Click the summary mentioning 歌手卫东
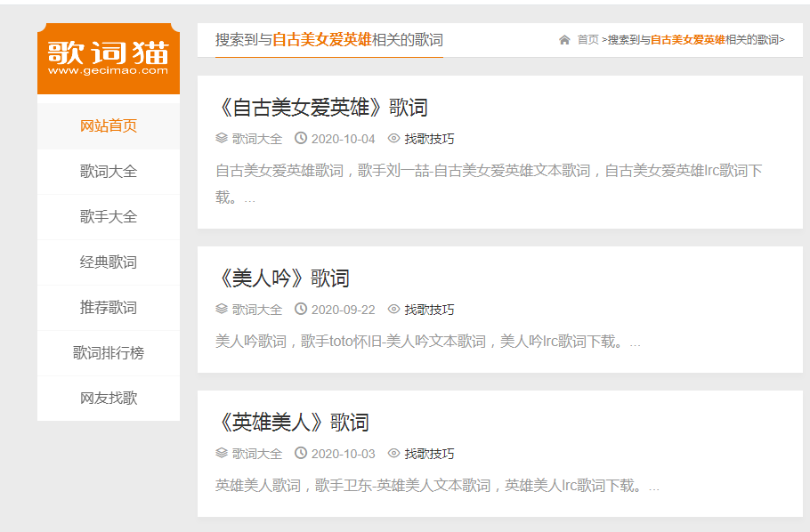810x532 pixels. coord(437,486)
